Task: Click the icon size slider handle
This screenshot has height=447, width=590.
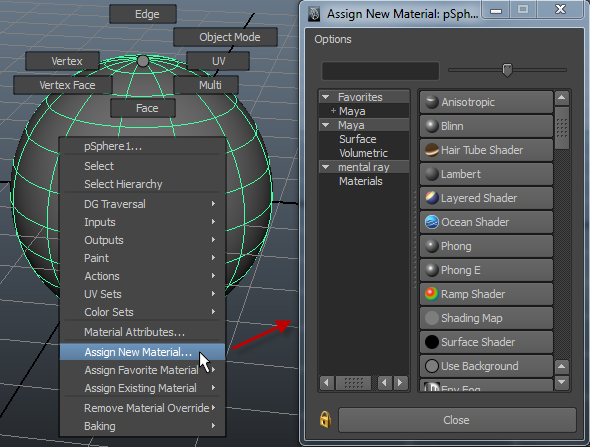Action: 507,70
